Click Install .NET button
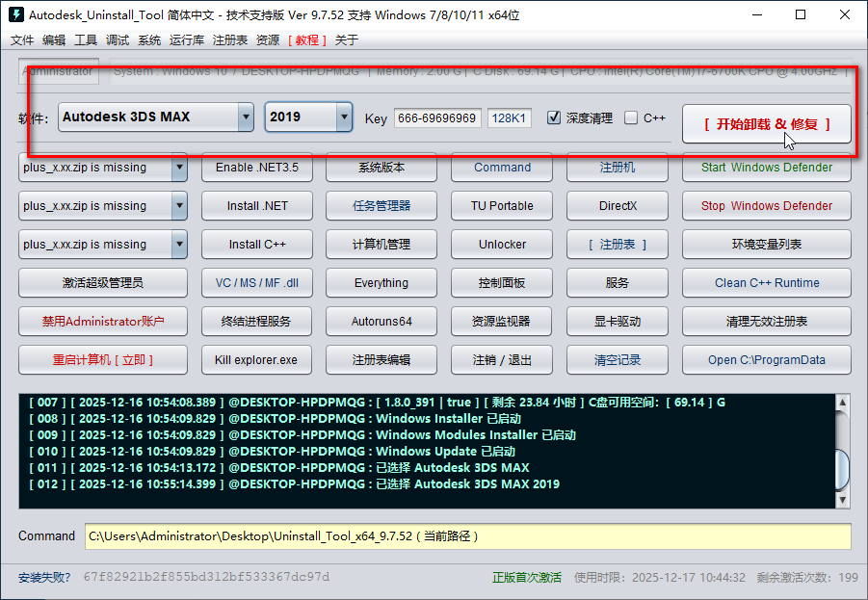 click(257, 206)
